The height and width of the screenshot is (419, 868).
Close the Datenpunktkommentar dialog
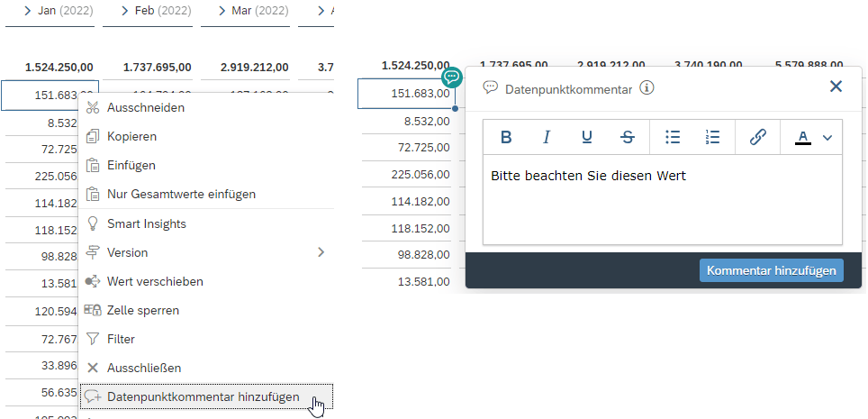coord(836,87)
